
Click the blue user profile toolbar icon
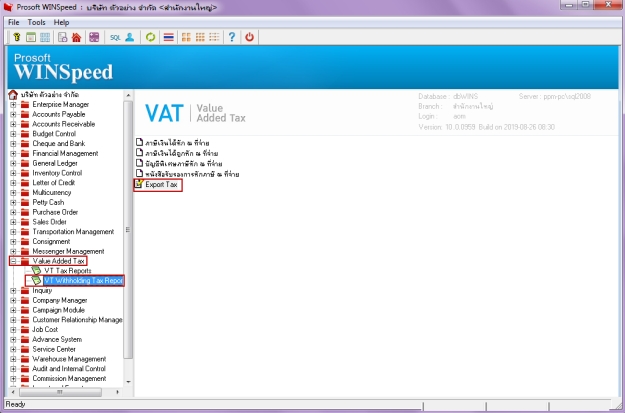(x=130, y=37)
